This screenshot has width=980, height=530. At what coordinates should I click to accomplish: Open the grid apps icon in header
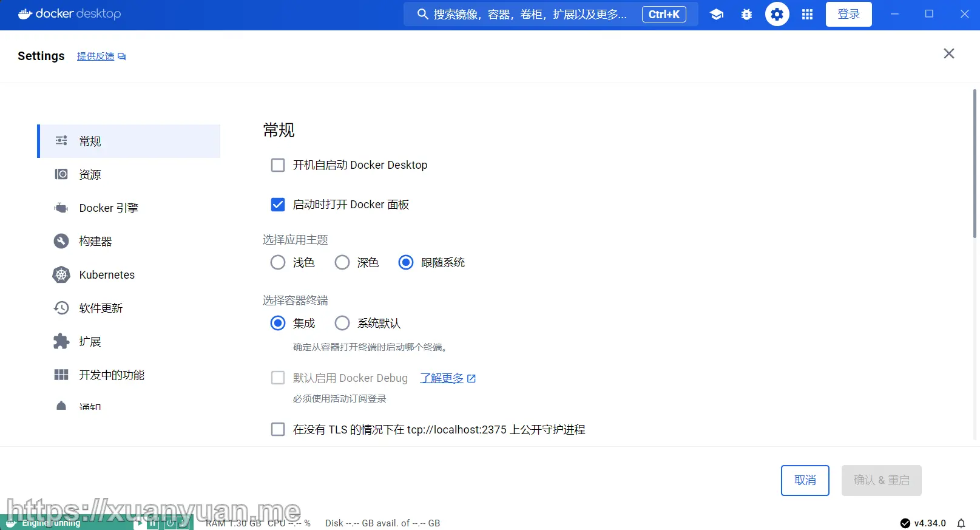[x=807, y=15]
